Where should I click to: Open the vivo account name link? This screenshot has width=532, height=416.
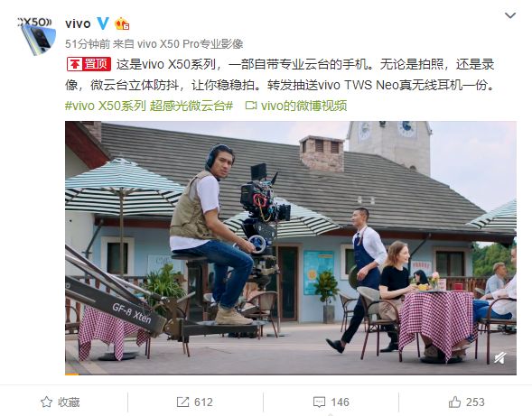[78, 23]
